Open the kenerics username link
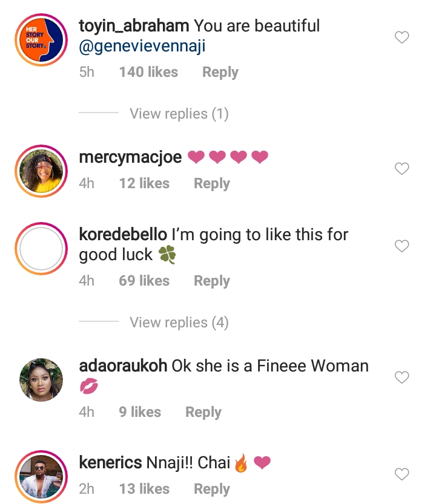 tap(111, 463)
